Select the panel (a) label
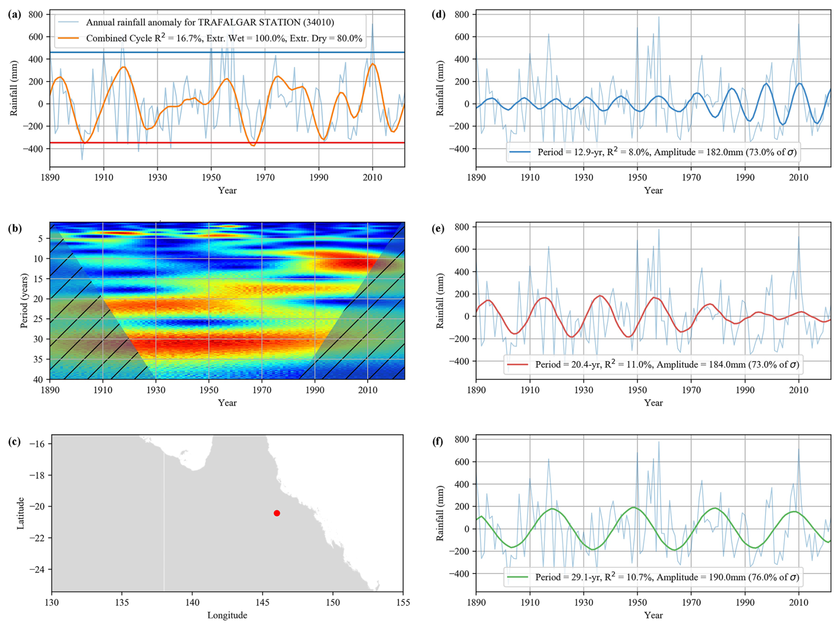840x629 pixels. click(x=15, y=14)
